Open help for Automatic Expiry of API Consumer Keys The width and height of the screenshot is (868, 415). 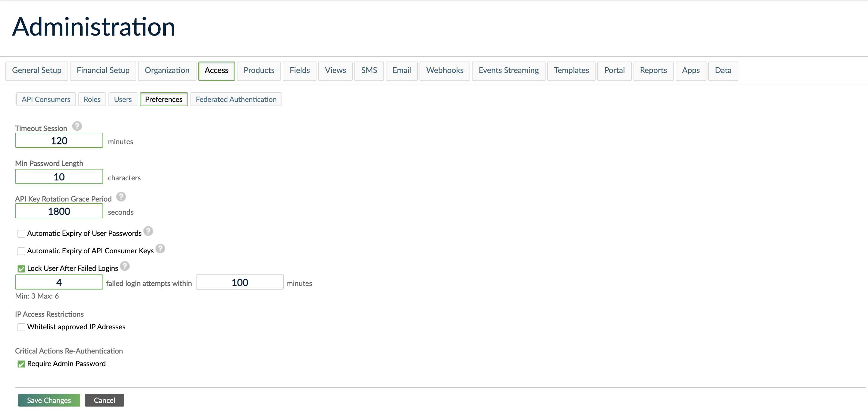coord(161,249)
